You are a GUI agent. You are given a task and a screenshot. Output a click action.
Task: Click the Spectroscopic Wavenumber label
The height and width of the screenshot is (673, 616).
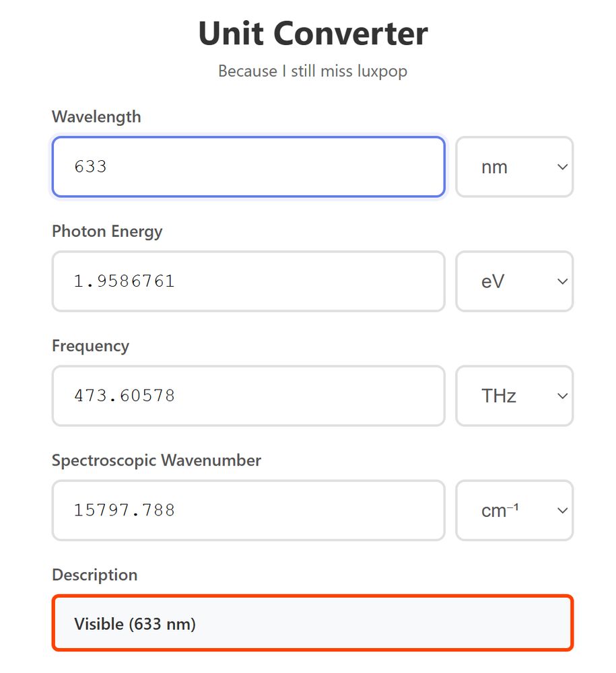(156, 460)
